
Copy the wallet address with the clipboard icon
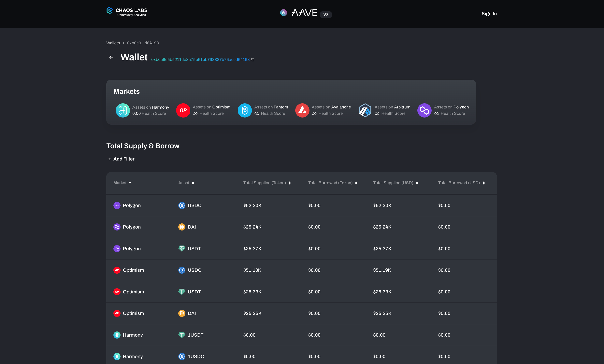253,60
